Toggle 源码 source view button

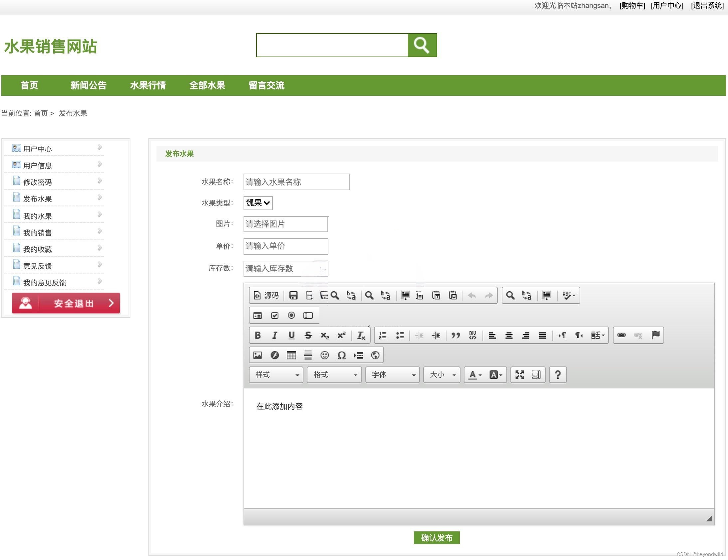click(x=266, y=296)
